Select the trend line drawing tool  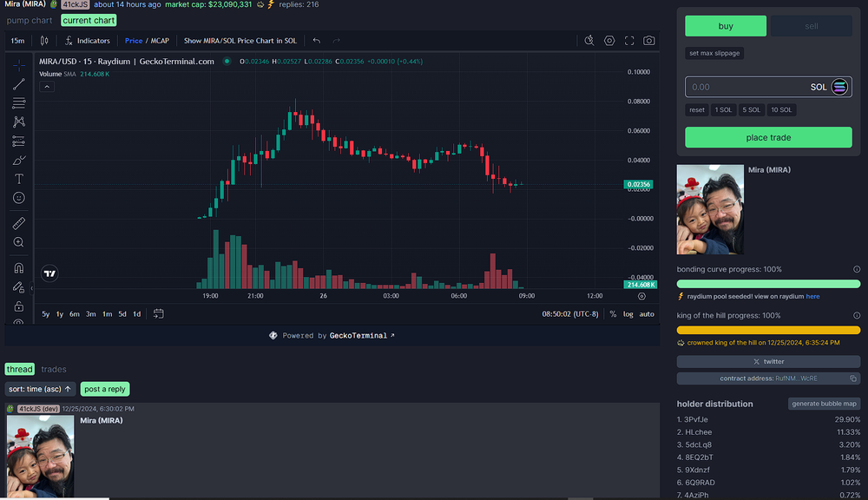point(19,84)
